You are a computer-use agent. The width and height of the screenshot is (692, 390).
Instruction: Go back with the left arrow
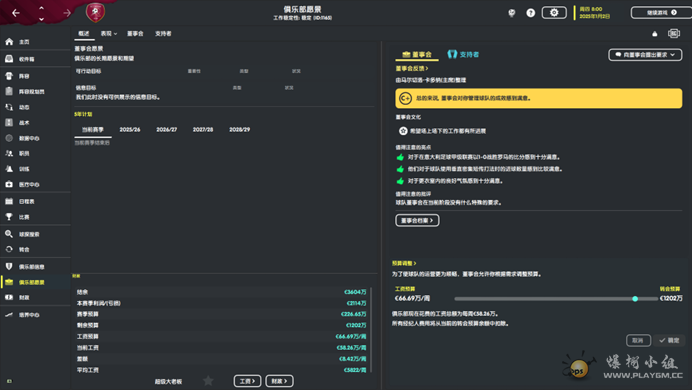coord(16,13)
